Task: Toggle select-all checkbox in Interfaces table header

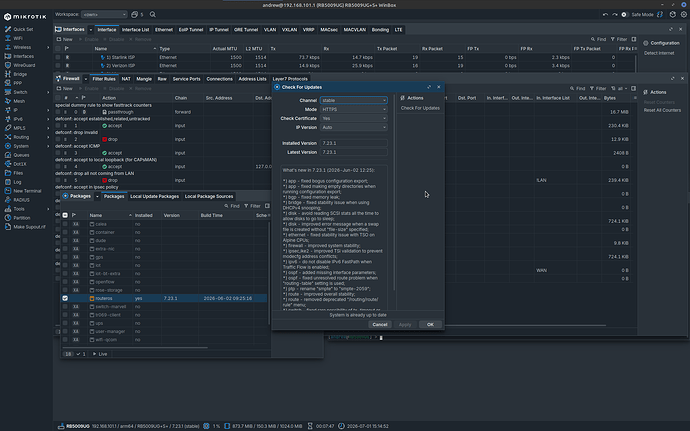Action: pos(58,49)
